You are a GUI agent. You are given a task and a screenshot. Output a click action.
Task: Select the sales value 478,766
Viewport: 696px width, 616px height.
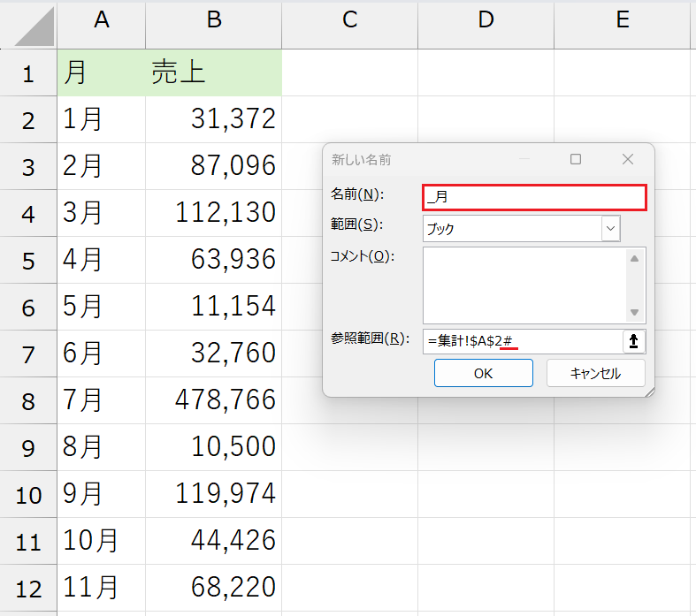[213, 400]
